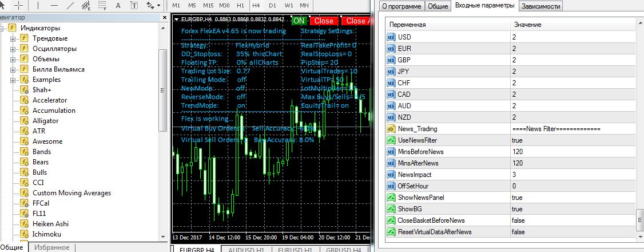
Task: Expand the Трендовые indicators folder
Action: 13,38
